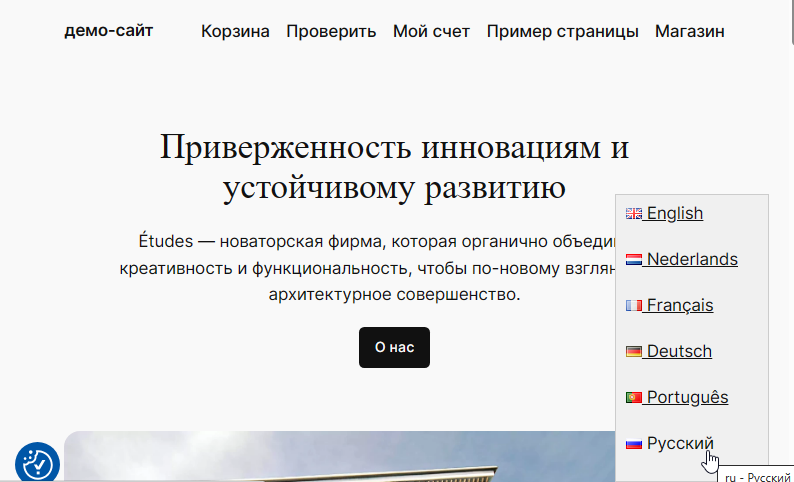This screenshot has width=794, height=482.
Task: Click the Russian flag icon
Action: pos(633,443)
